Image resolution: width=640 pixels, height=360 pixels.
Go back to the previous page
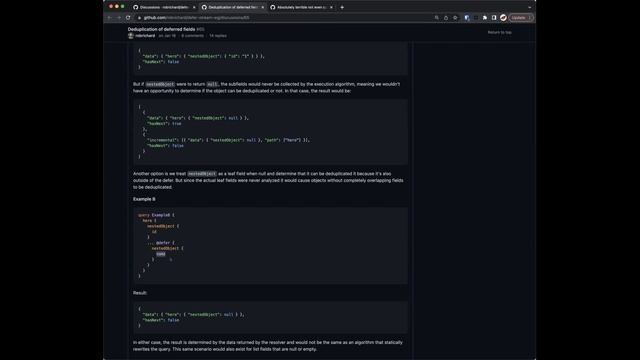[x=109, y=18]
